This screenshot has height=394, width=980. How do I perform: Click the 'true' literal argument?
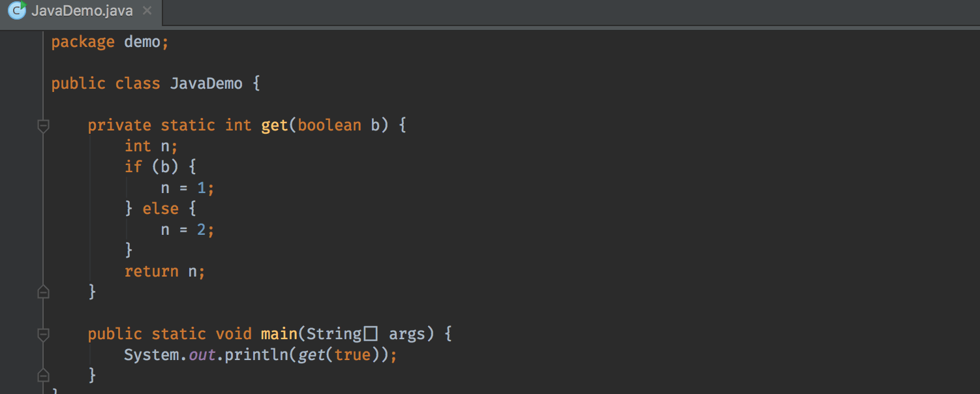[x=352, y=355]
